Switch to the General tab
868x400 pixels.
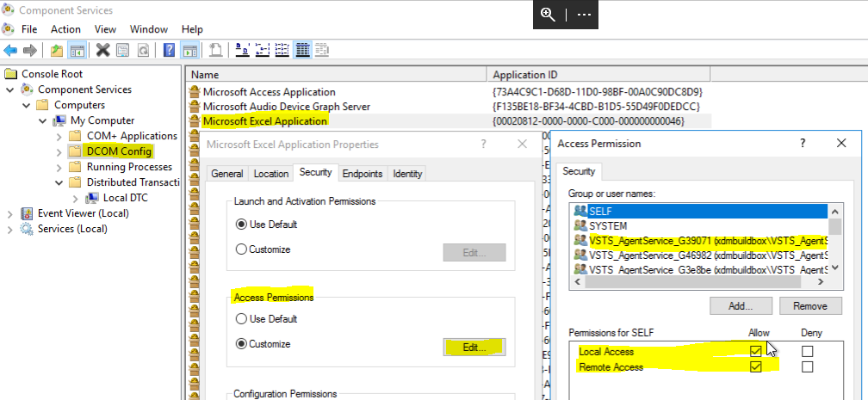click(227, 174)
